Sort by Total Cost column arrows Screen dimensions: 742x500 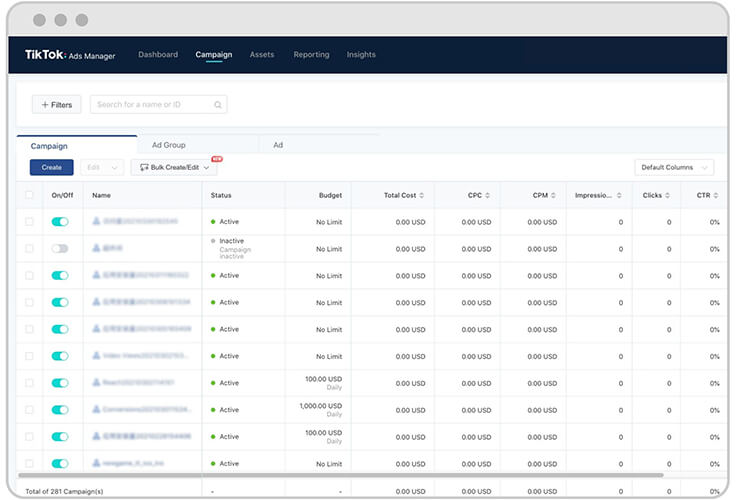(422, 195)
